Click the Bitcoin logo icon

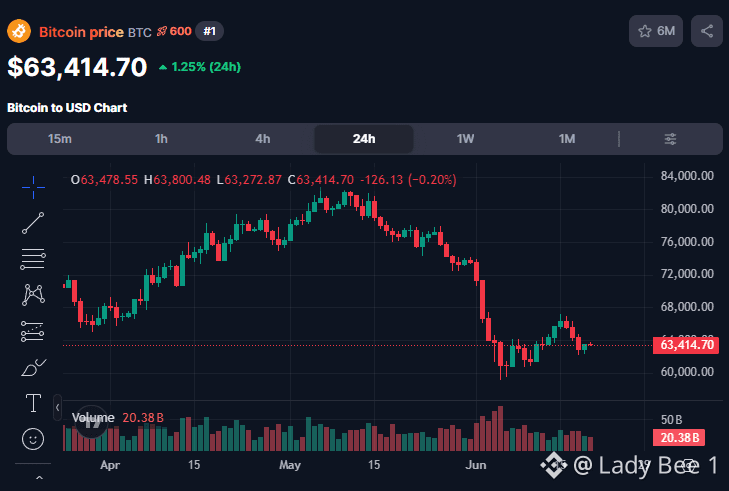(19, 31)
